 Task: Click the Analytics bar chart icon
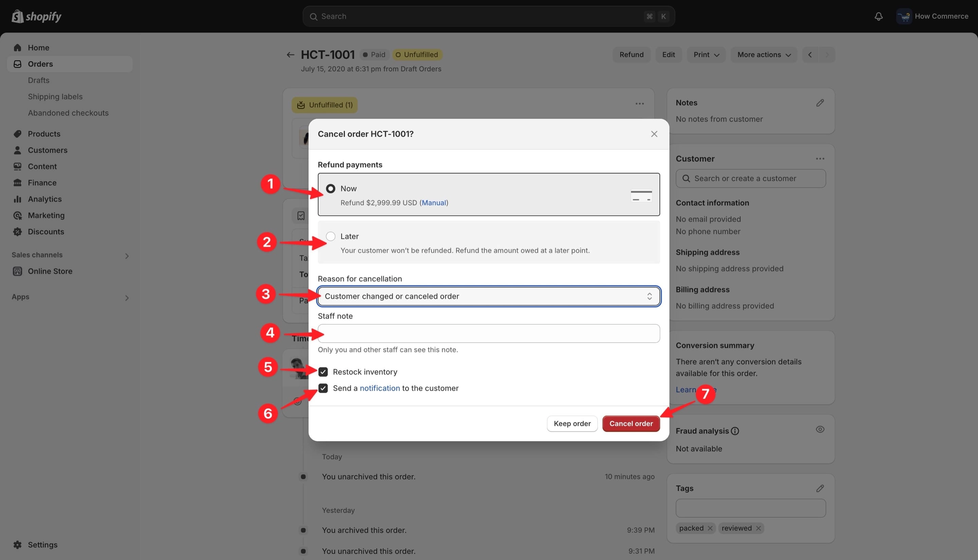[17, 199]
